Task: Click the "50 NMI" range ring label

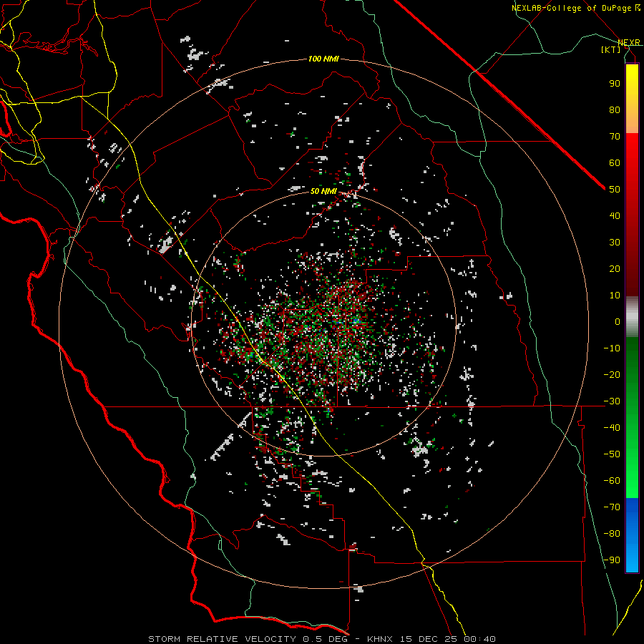Action: pyautogui.click(x=323, y=191)
